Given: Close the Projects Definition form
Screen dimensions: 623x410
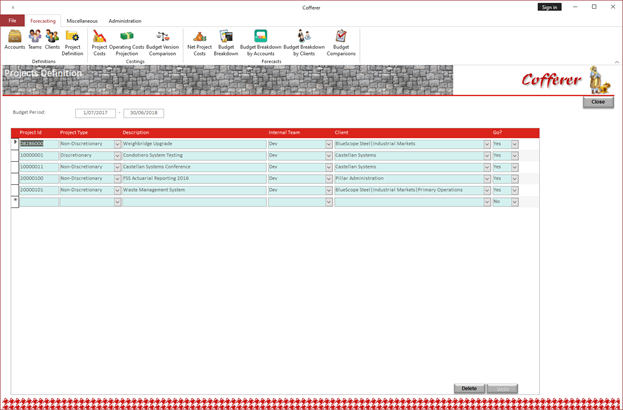Looking at the screenshot, I should (x=598, y=102).
